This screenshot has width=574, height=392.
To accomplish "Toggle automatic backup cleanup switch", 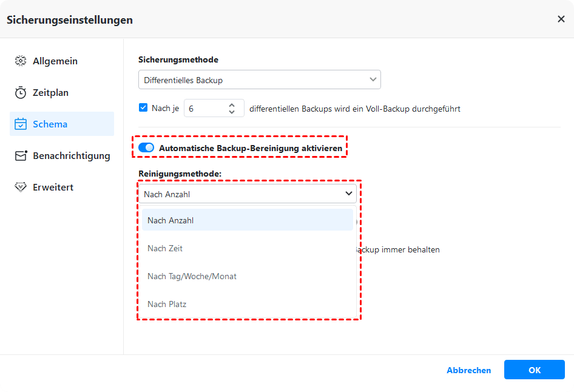I will tap(146, 147).
